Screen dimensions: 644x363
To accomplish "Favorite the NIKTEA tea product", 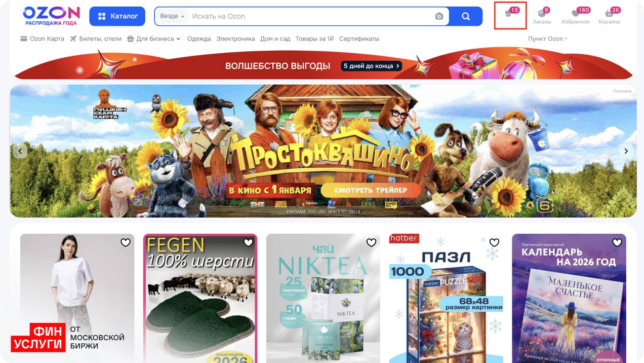I will (x=371, y=243).
